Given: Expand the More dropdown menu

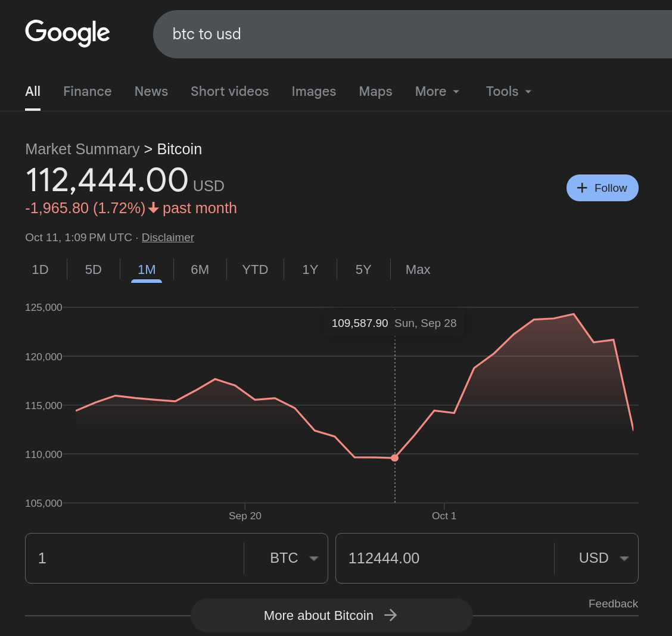Looking at the screenshot, I should (437, 91).
